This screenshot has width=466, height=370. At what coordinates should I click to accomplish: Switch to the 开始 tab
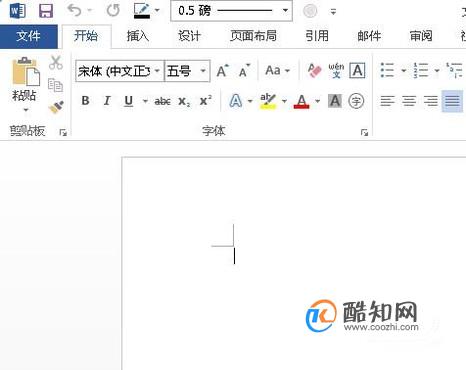(86, 36)
